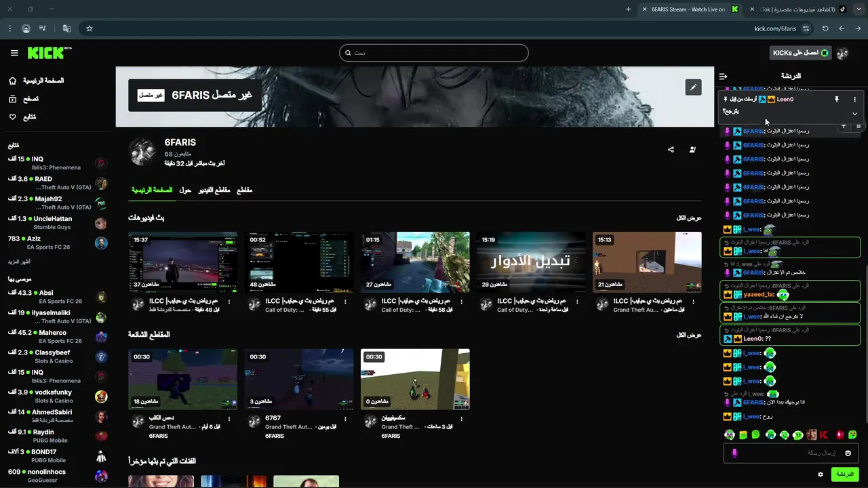The width and height of the screenshot is (868, 488).
Task: Open options for the 6767 clip
Action: pyautogui.click(x=344, y=418)
